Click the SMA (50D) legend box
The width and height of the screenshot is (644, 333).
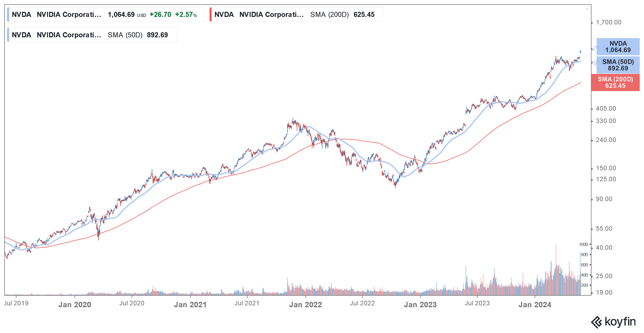92,35
